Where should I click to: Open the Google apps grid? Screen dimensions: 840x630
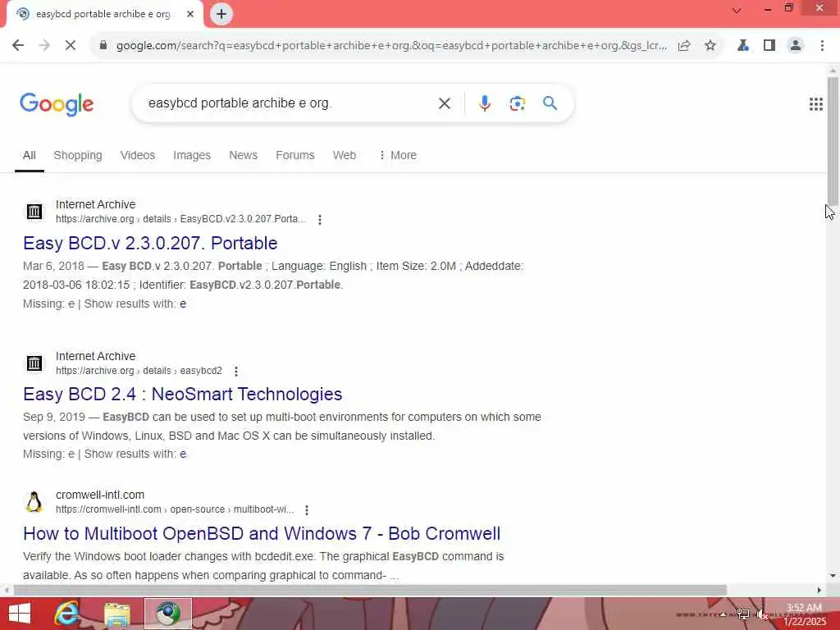tap(816, 104)
